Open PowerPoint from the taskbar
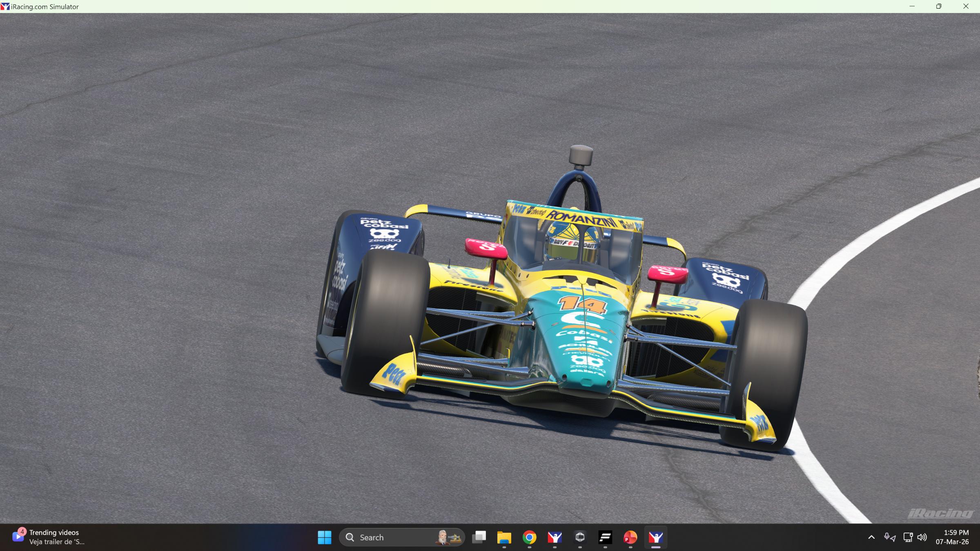 (x=630, y=537)
